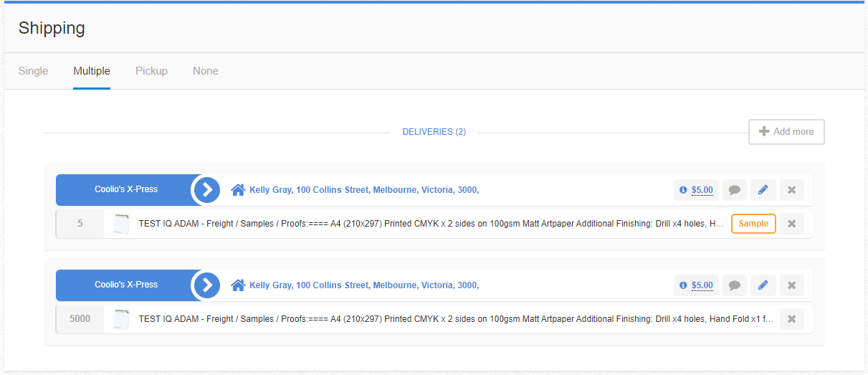Click Coolio's X-Press button in first delivery
Image resolution: width=868 pixels, height=375 pixels.
click(x=126, y=190)
